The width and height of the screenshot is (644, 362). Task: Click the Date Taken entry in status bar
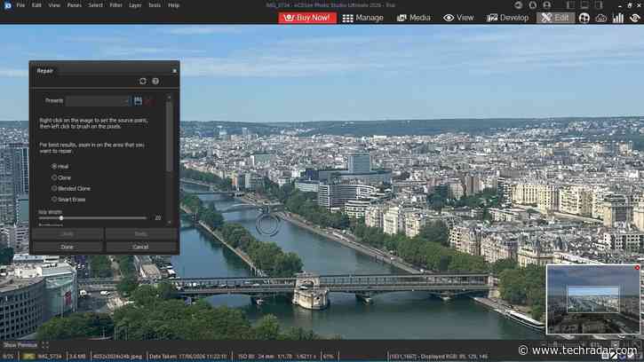coord(187,357)
